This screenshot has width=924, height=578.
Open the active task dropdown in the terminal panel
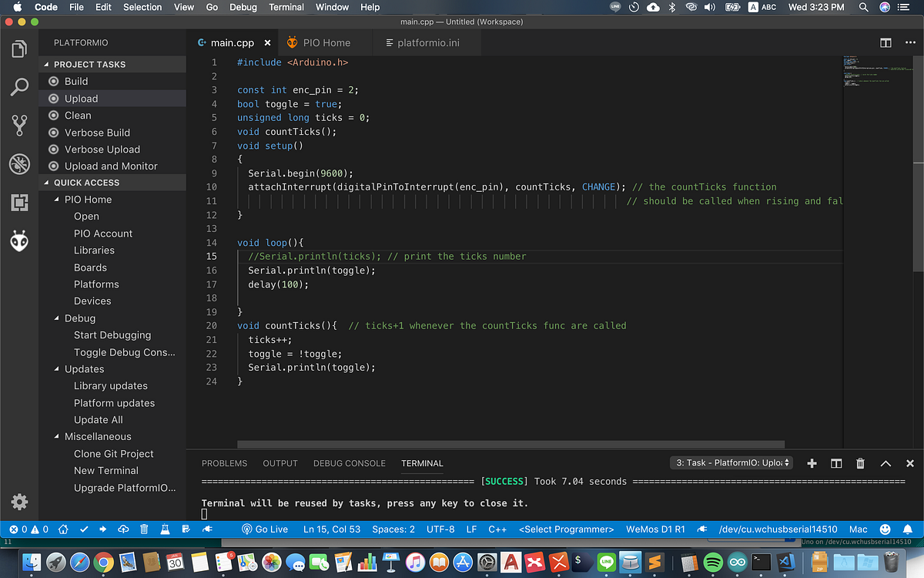pos(731,463)
